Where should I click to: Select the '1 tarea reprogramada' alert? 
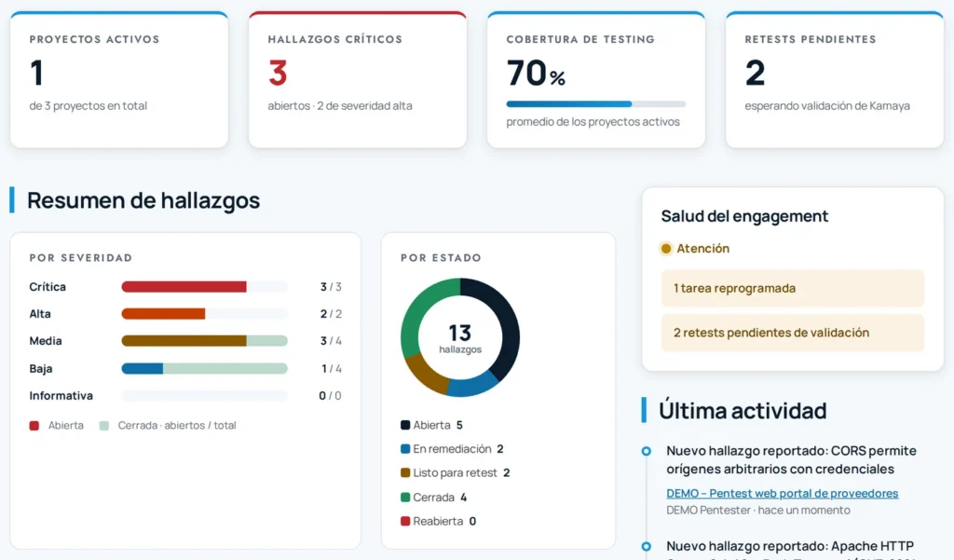click(x=793, y=288)
